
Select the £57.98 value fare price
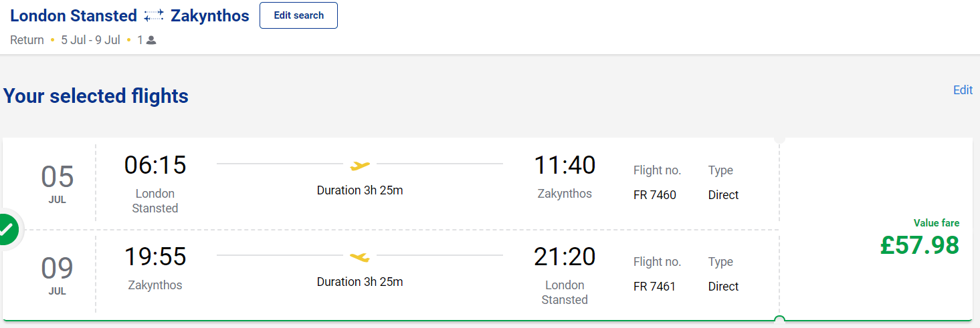point(920,245)
